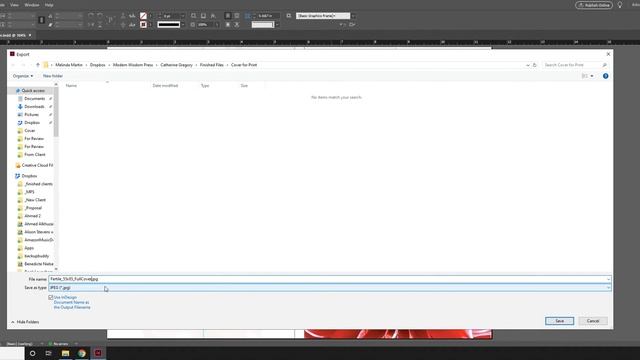The width and height of the screenshot is (640, 360).
Task: Open the Cover folder in sidebar
Action: coord(29,131)
